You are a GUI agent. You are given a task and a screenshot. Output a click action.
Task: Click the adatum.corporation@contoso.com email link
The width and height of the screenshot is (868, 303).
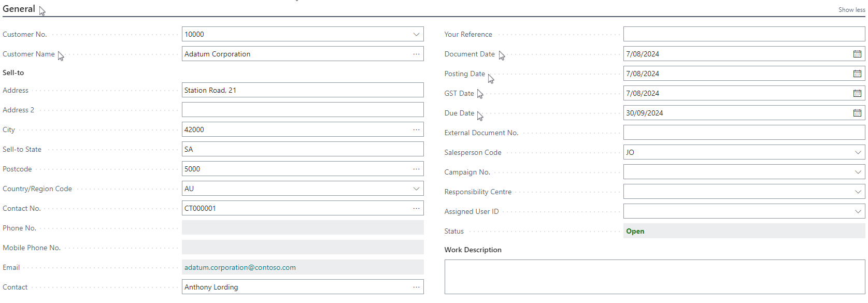point(240,267)
